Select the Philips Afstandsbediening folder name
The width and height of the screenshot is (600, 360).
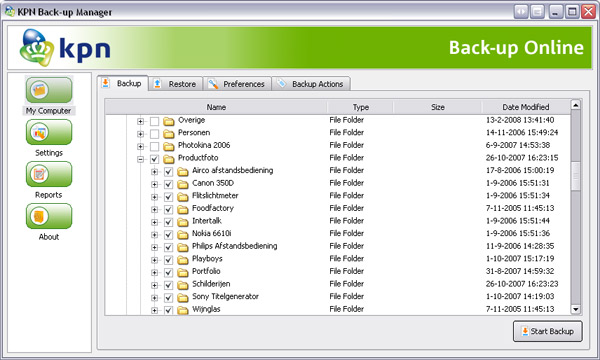click(x=235, y=246)
